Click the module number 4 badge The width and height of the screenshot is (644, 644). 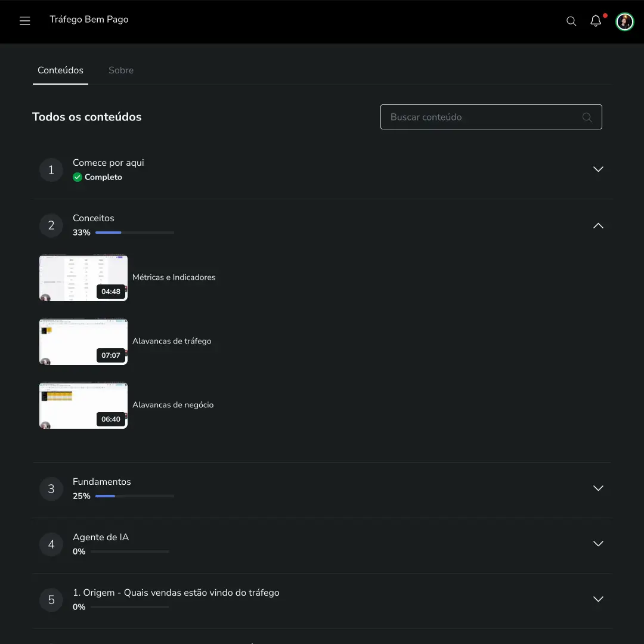tap(51, 544)
